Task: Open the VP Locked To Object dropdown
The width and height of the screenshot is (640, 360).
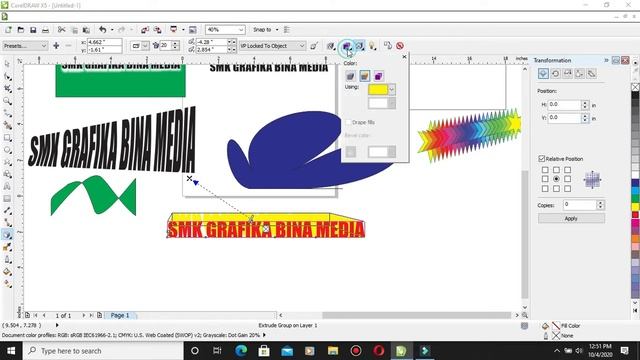Action: click(272, 46)
